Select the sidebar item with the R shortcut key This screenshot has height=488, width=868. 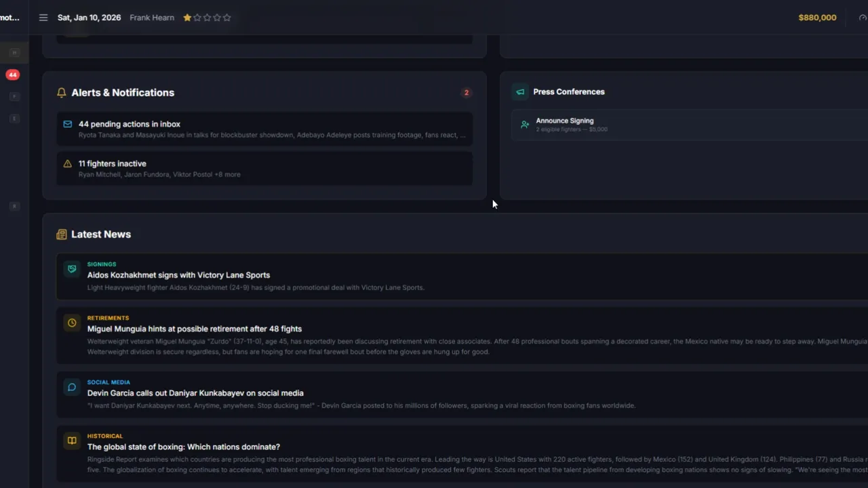click(14, 206)
